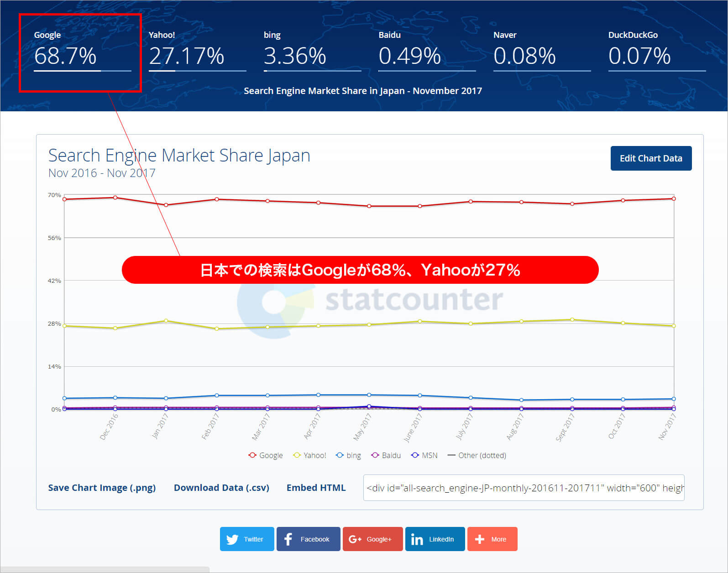The width and height of the screenshot is (728, 573).
Task: Click Google 68.7% statistic
Action: coord(82,51)
